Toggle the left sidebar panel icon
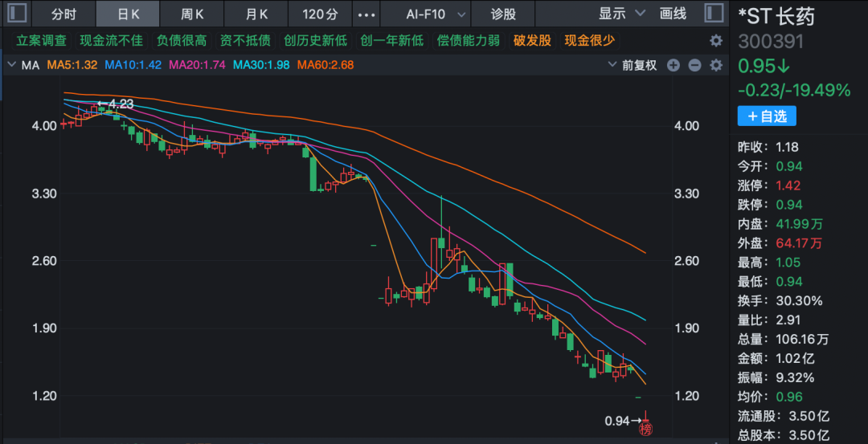Image resolution: width=868 pixels, height=444 pixels. 18,14
